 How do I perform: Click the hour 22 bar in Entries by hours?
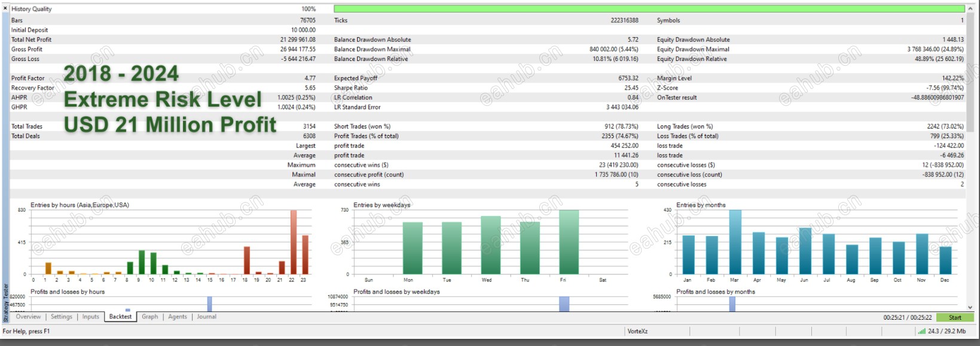point(293,242)
